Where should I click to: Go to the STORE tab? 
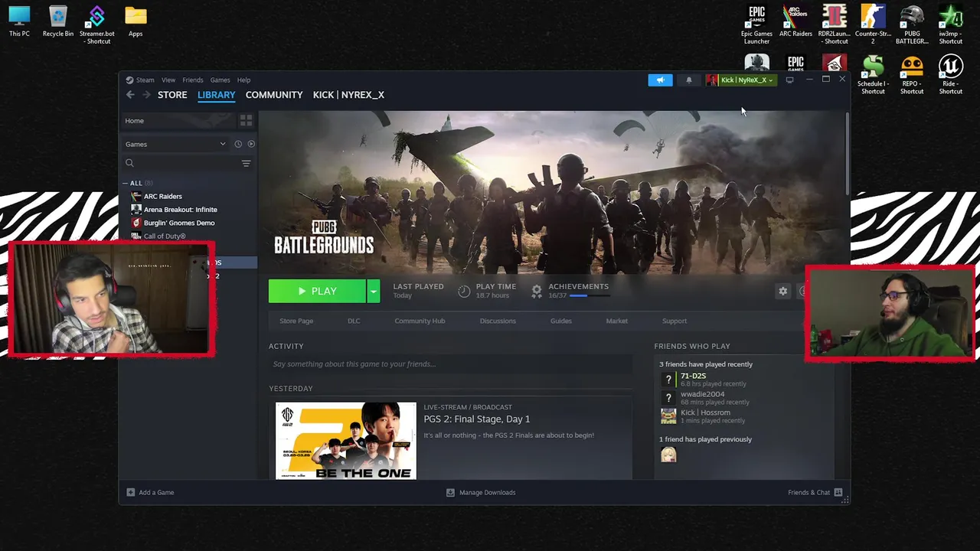click(x=172, y=95)
